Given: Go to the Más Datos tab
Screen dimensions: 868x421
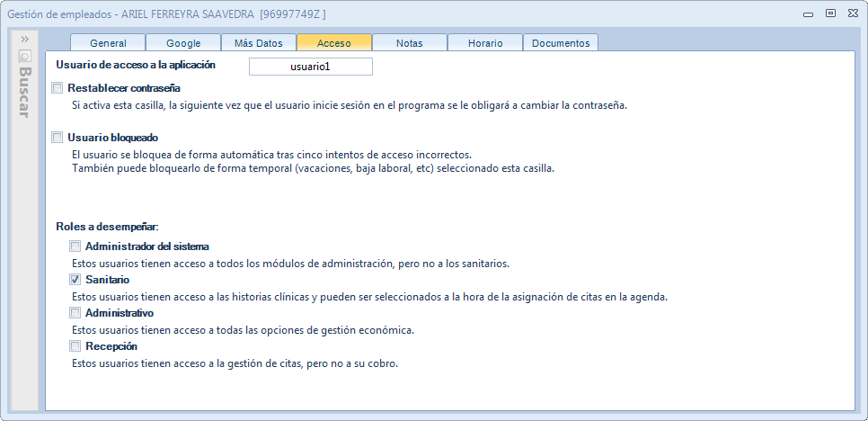Looking at the screenshot, I should pos(259,43).
